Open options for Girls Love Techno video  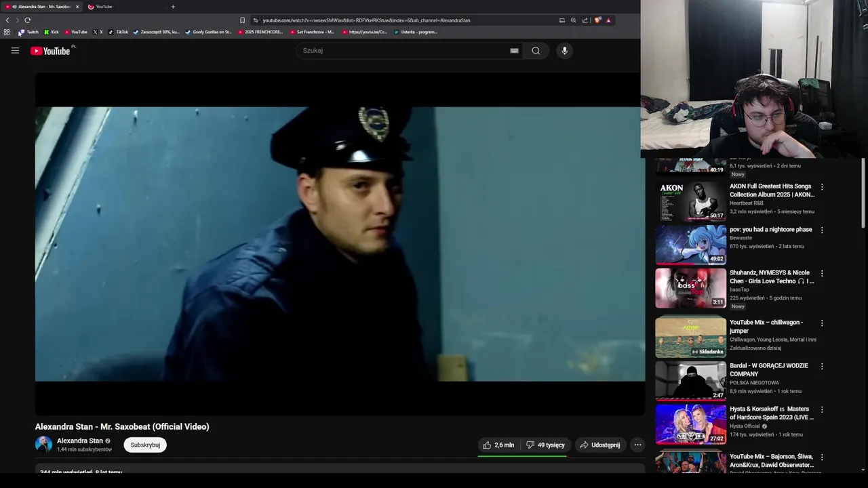[x=822, y=273]
